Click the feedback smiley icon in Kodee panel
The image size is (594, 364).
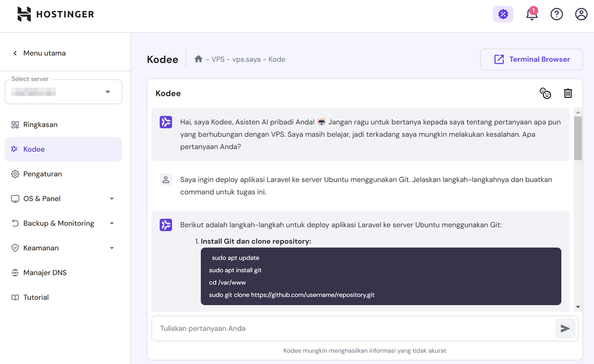pyautogui.click(x=545, y=93)
